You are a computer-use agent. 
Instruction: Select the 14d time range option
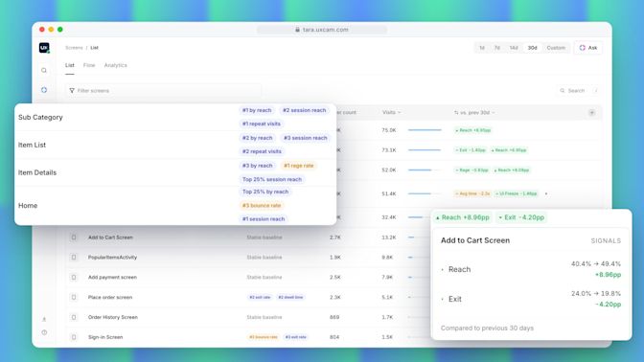coord(514,48)
